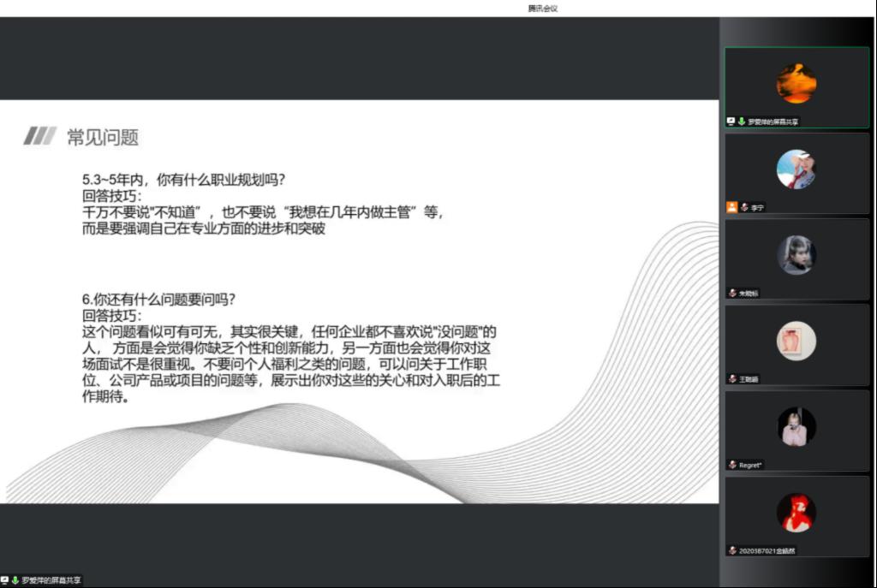This screenshot has width=877, height=588.
Task: Select the avatar in the fourth participant tile
Action: coord(796,341)
